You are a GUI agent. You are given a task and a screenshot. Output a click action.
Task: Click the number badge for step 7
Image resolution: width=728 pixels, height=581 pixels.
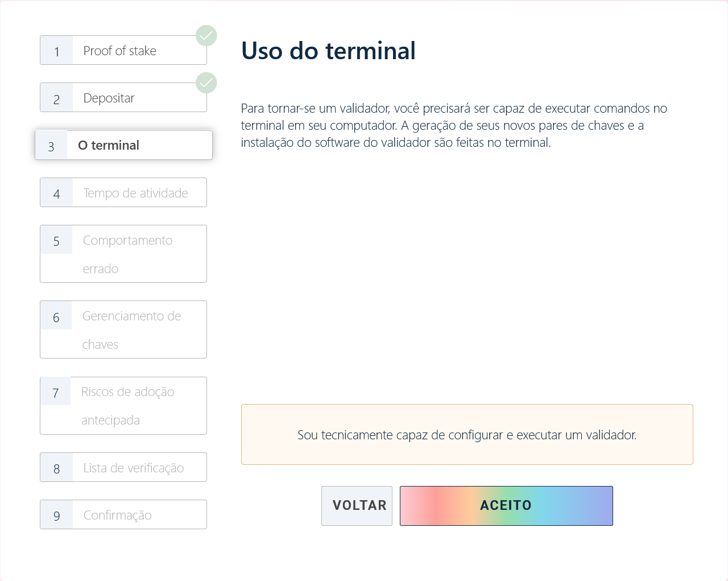(x=56, y=391)
